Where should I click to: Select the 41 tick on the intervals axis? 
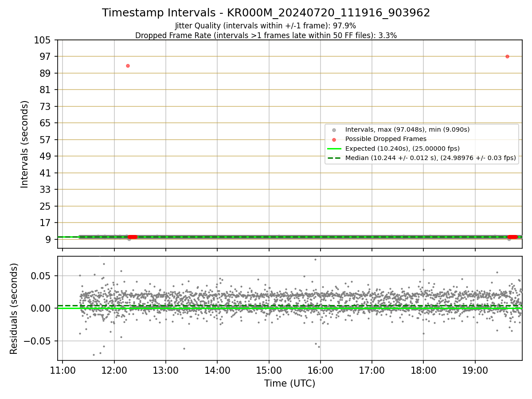45,173
